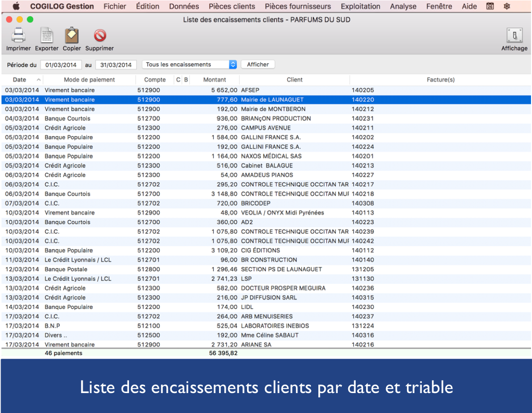
Task: Select the Mme Céline SABAUT row
Action: 266,335
